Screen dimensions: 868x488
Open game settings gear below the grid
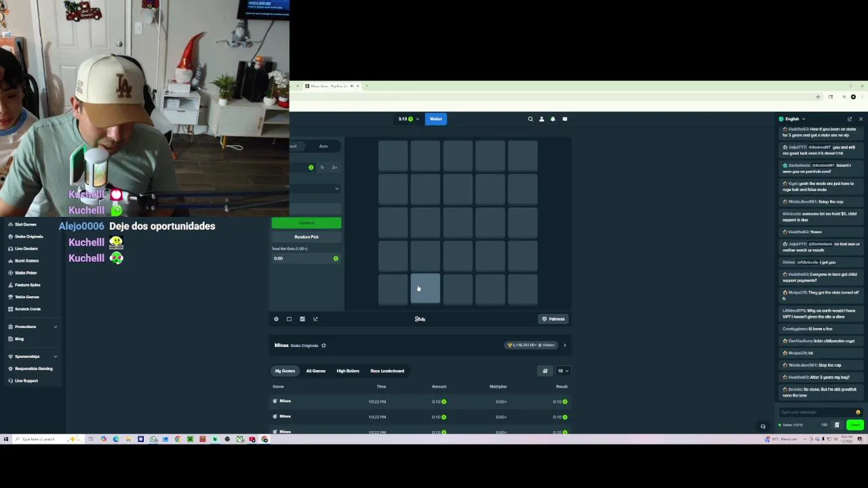coord(276,319)
